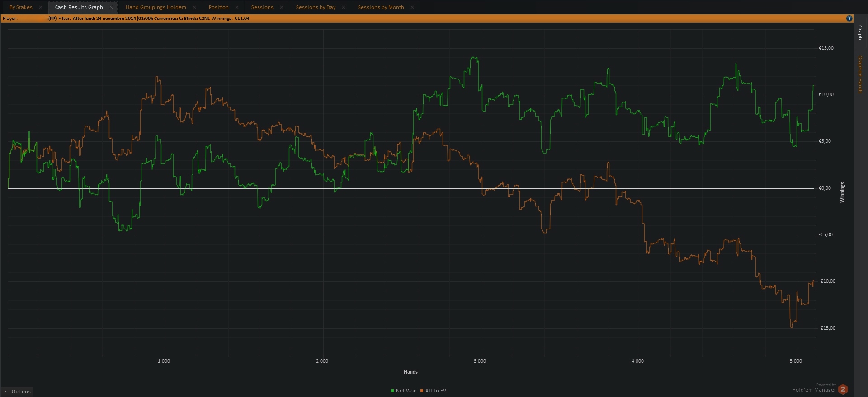The width and height of the screenshot is (868, 397).
Task: Click the Blinds €2NL filter text
Action: 197,19
